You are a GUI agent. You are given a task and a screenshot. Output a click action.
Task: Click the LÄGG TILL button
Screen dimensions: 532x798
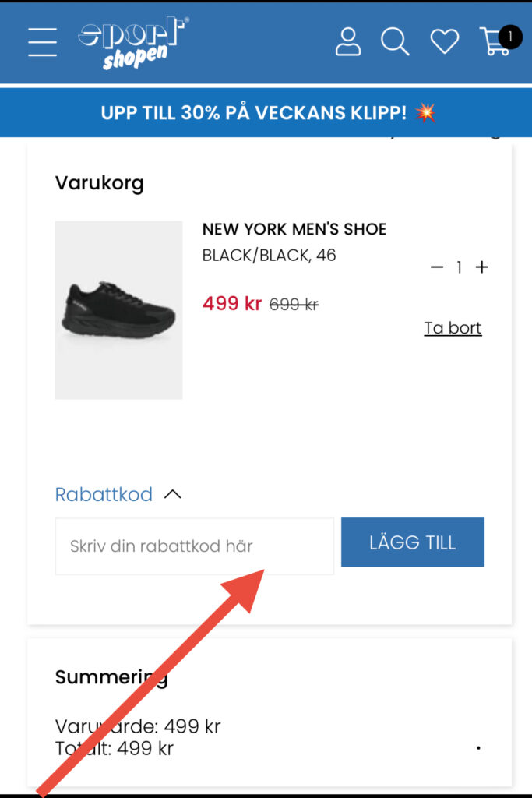412,542
